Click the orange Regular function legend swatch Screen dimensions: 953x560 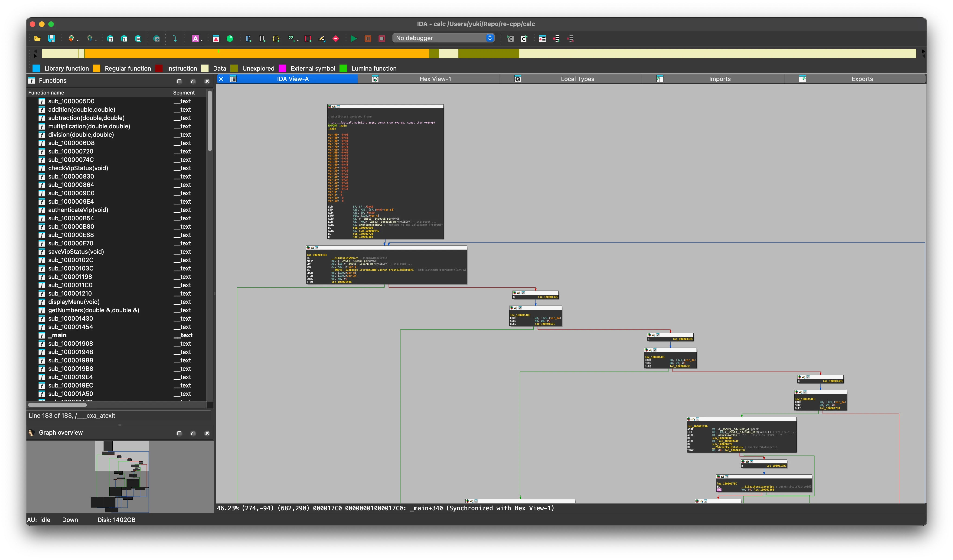click(x=97, y=68)
